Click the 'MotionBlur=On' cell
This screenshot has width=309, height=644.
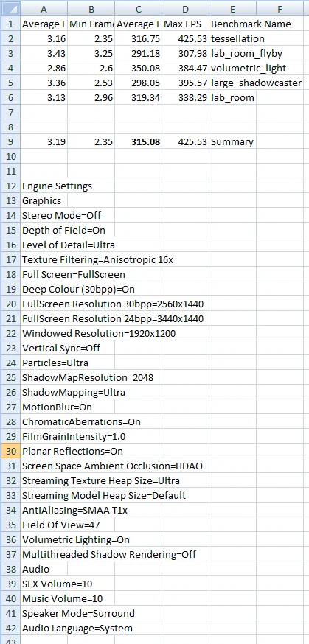[x=57, y=407]
